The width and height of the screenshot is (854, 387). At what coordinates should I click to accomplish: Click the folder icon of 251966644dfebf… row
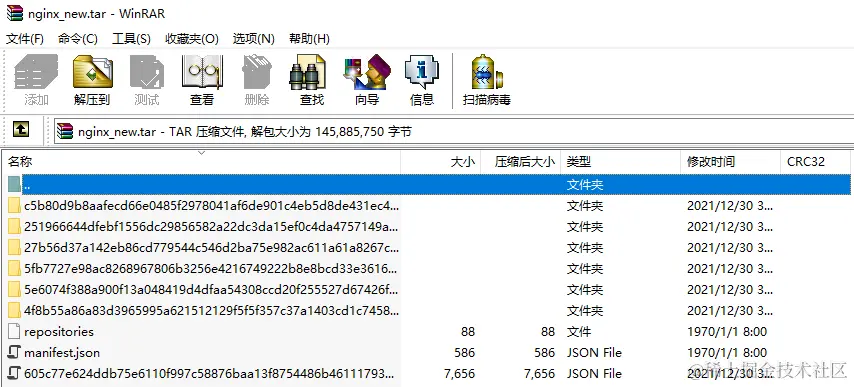coord(15,226)
